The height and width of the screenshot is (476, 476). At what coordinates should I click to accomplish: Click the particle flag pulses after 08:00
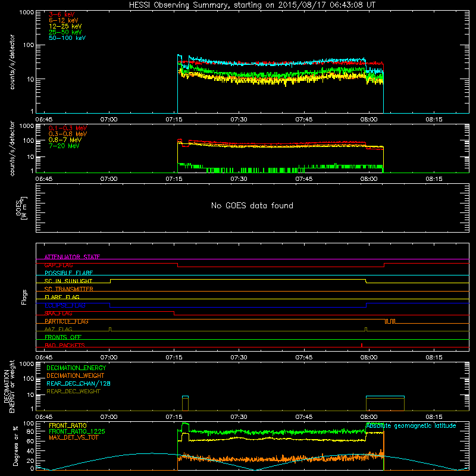pyautogui.click(x=390, y=321)
